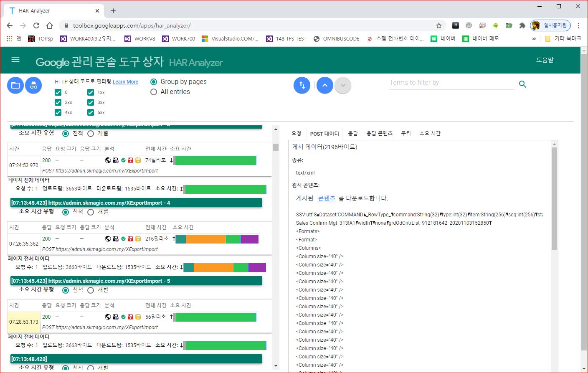Select the 개별 timing radio for XExportImport - 4
The width and height of the screenshot is (588, 373).
coord(90,212)
